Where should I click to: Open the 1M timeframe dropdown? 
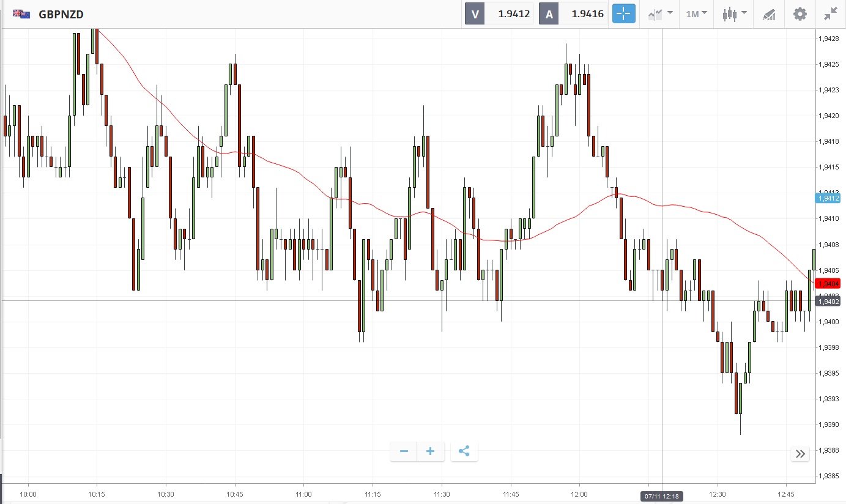(x=696, y=13)
